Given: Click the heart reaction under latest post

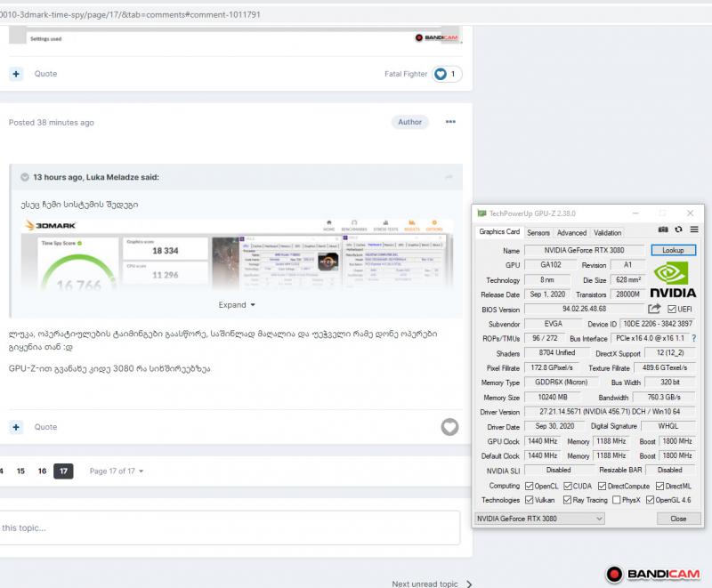Looking at the screenshot, I should pyautogui.click(x=449, y=427).
